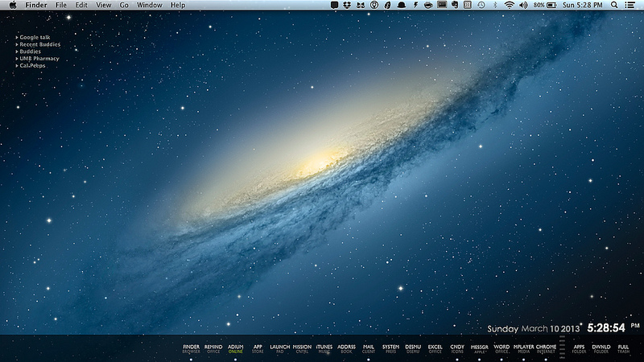Image resolution: width=644 pixels, height=362 pixels.
Task: Click the volume speaker icon
Action: click(x=522, y=5)
